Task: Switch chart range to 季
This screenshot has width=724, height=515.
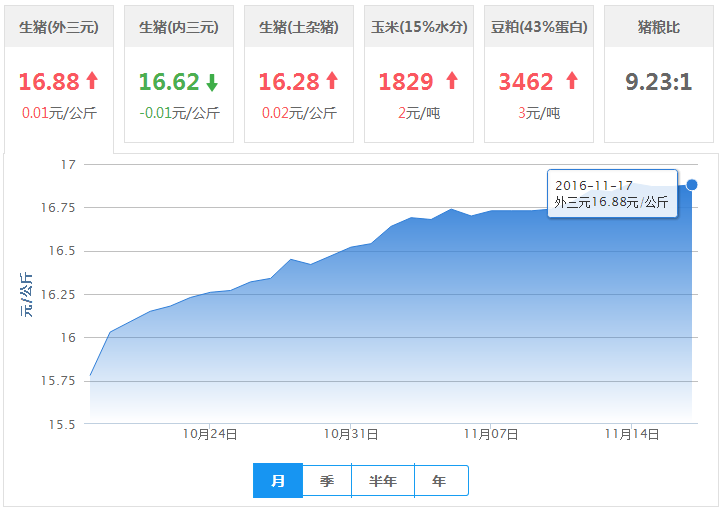Action: click(x=327, y=481)
